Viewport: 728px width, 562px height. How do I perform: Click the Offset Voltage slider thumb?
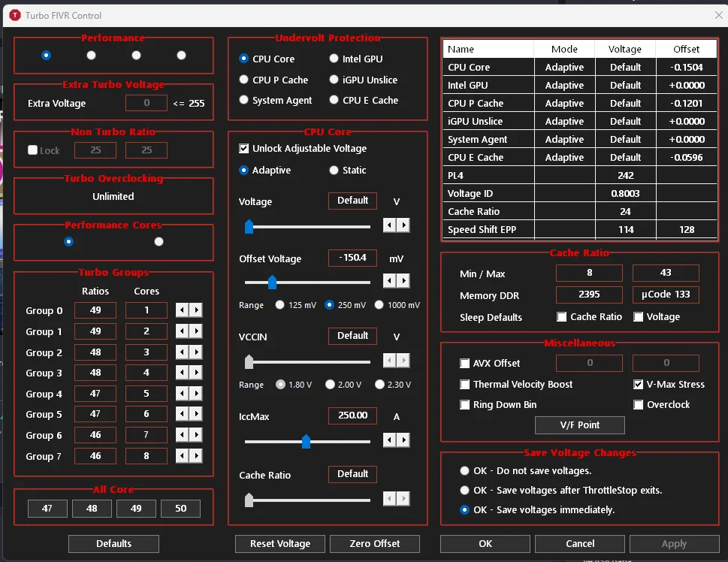(272, 282)
